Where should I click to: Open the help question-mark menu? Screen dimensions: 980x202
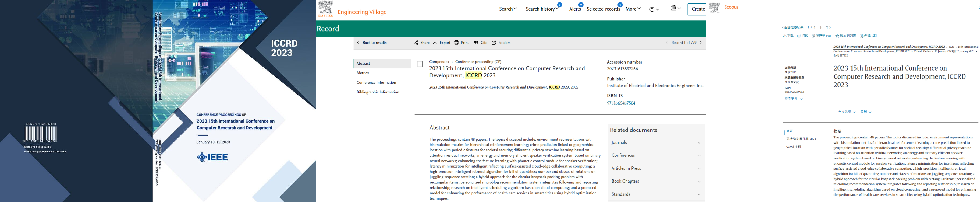(x=654, y=9)
